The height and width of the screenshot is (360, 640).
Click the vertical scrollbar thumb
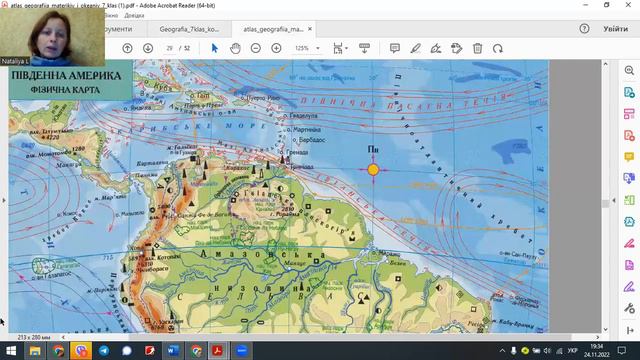[606, 204]
